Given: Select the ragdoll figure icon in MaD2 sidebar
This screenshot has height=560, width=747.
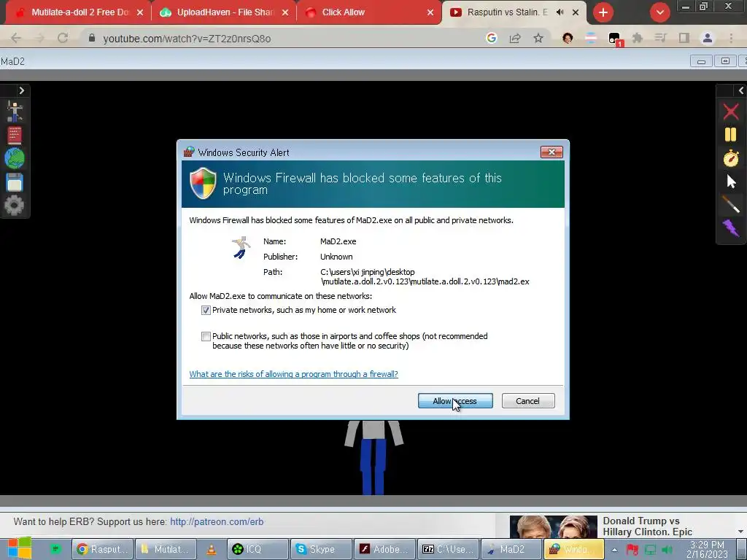Looking at the screenshot, I should click(x=15, y=112).
